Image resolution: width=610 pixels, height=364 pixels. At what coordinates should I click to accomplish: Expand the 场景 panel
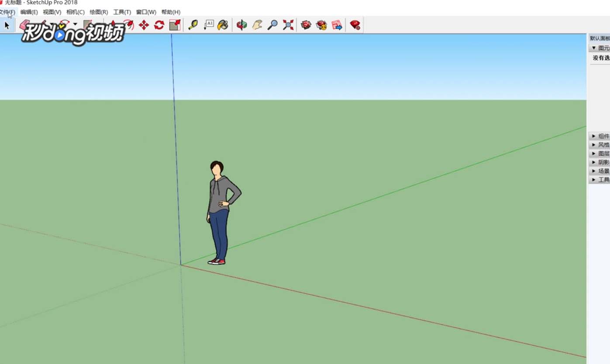click(x=600, y=171)
